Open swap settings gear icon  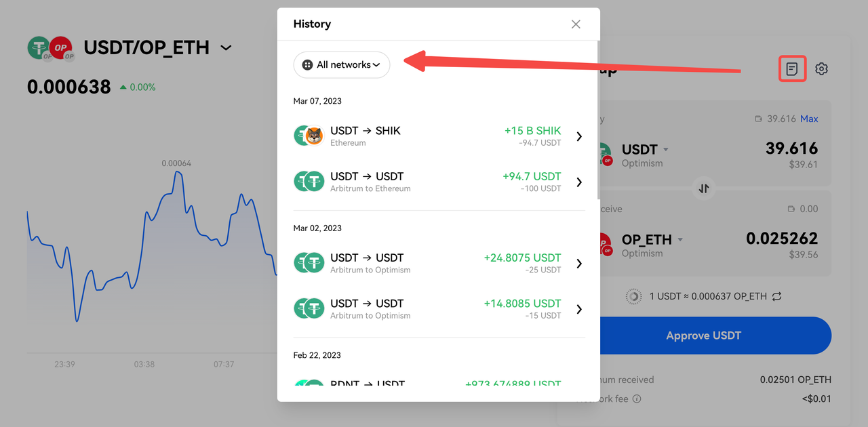(821, 68)
